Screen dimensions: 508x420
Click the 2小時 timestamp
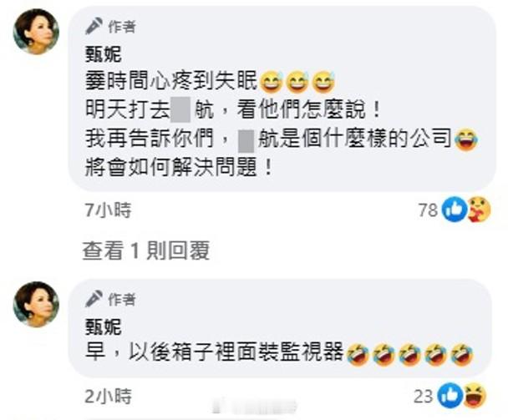coord(109,396)
